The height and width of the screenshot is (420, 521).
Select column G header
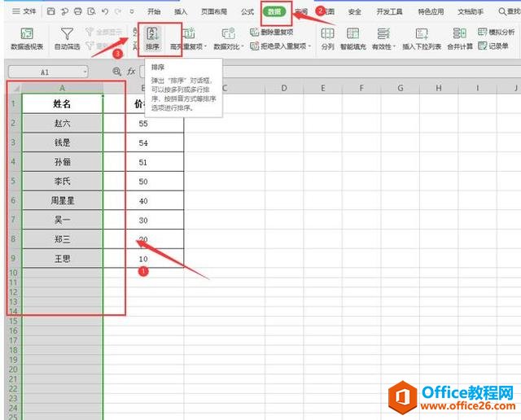pyautogui.click(x=401, y=88)
